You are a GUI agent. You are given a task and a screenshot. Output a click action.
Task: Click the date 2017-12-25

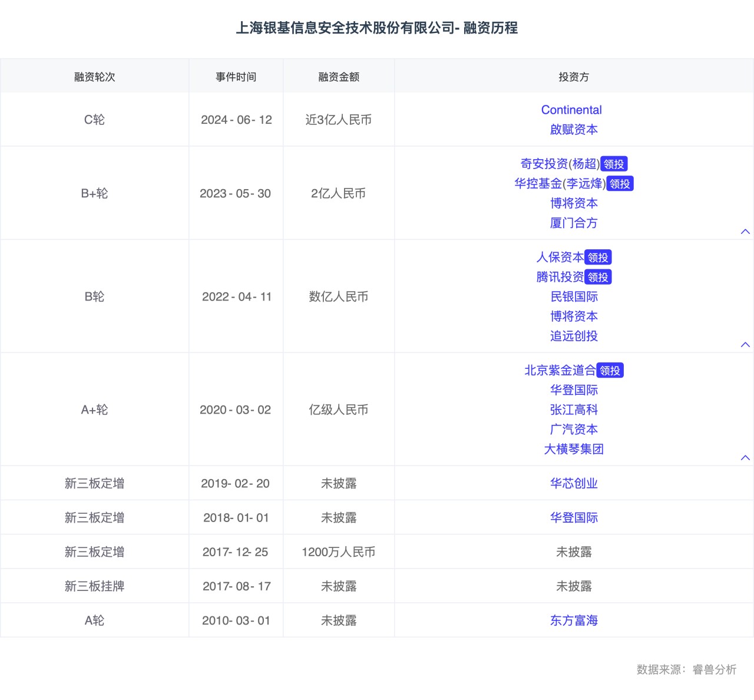point(235,552)
